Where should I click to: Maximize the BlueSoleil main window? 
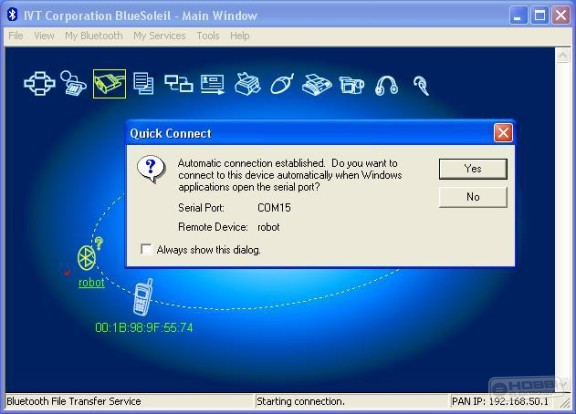[540, 16]
